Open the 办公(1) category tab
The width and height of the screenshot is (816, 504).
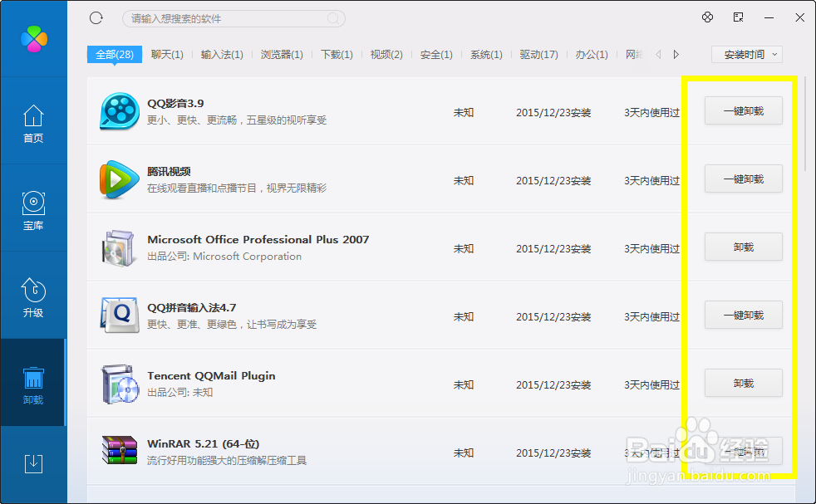pos(592,54)
